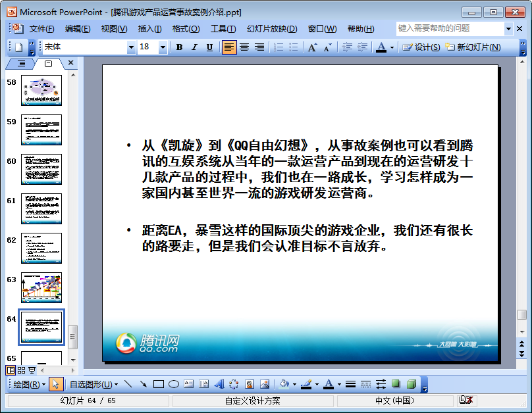Open the 视图(V) menu

(114, 29)
